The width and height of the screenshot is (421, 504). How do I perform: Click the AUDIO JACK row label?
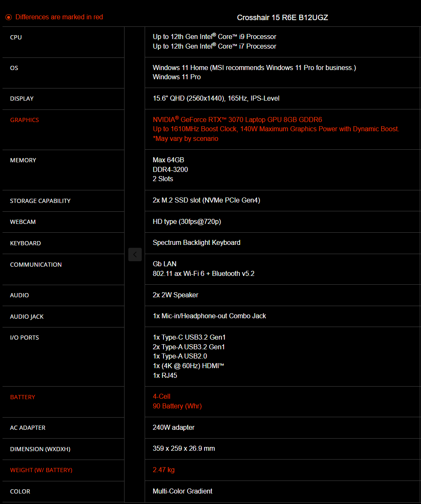pos(27,317)
